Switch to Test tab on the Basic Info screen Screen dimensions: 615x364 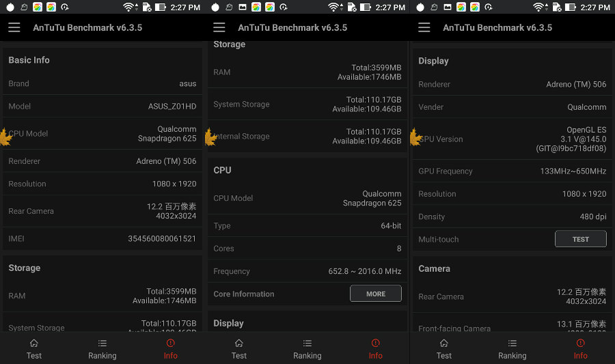click(x=34, y=349)
